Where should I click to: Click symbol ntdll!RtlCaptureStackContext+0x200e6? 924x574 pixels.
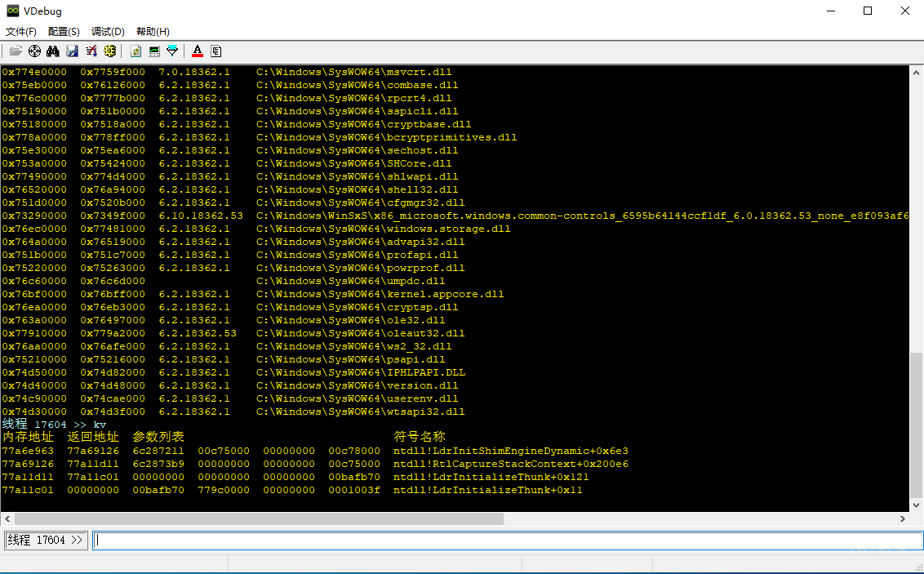511,464
